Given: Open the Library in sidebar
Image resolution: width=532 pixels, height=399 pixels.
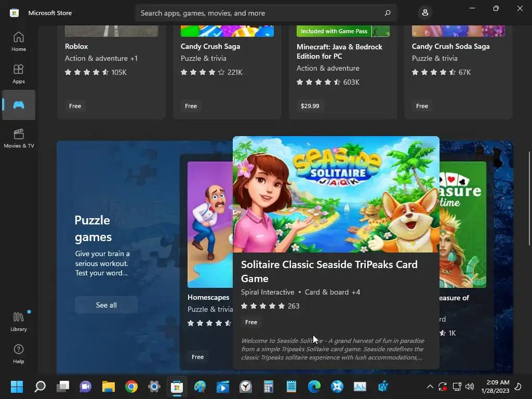Looking at the screenshot, I should click(x=19, y=322).
